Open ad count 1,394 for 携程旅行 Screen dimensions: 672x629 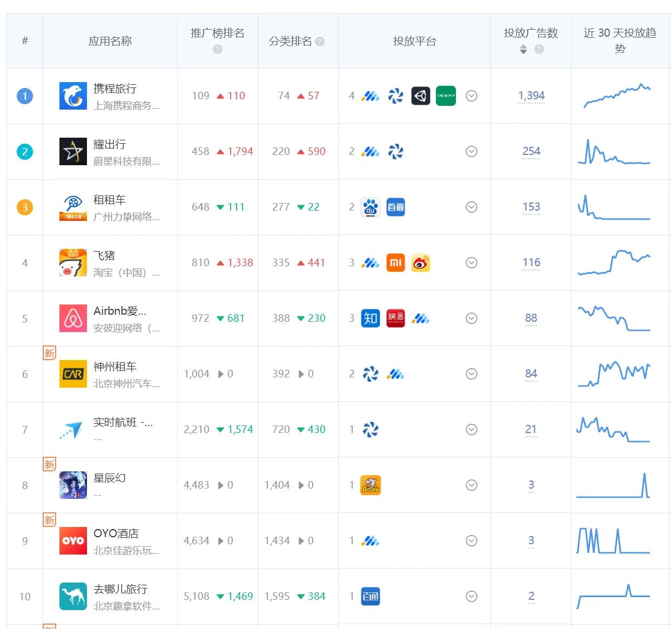(x=531, y=96)
